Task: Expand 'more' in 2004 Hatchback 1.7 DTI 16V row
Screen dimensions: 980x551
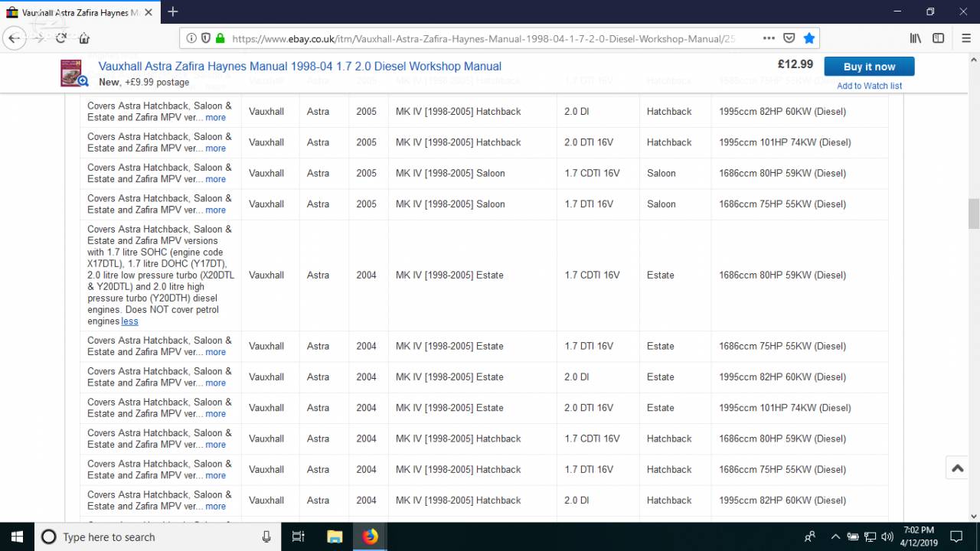Action: click(215, 475)
